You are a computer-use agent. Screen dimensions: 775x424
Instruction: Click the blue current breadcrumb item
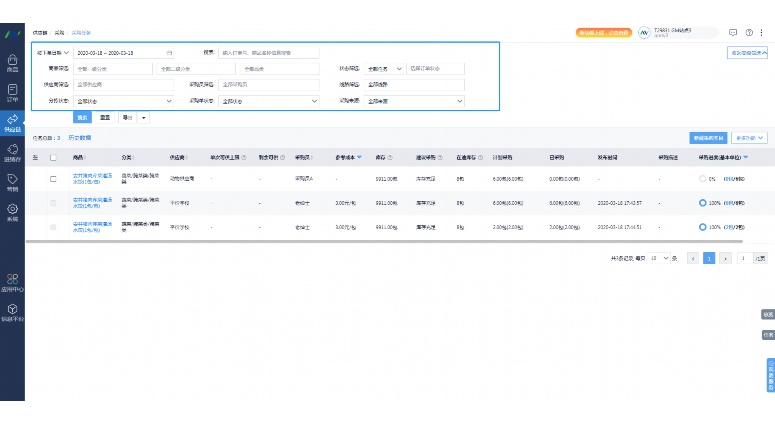click(x=81, y=33)
